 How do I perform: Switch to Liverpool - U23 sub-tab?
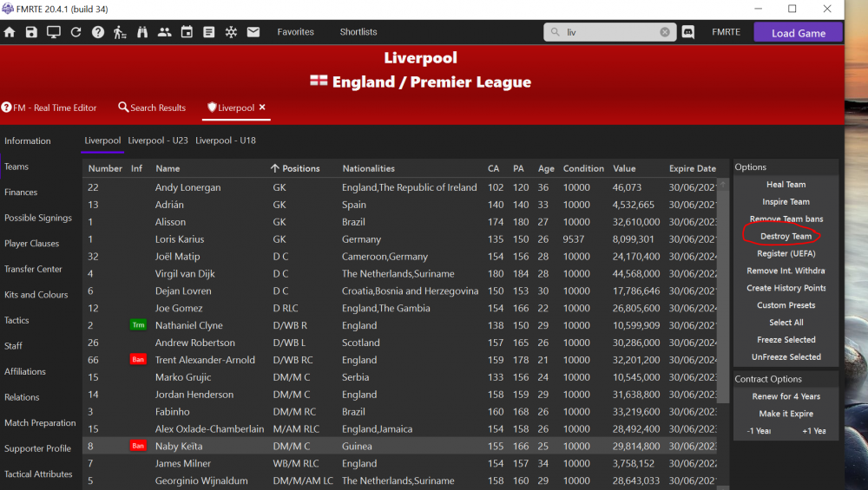click(158, 140)
